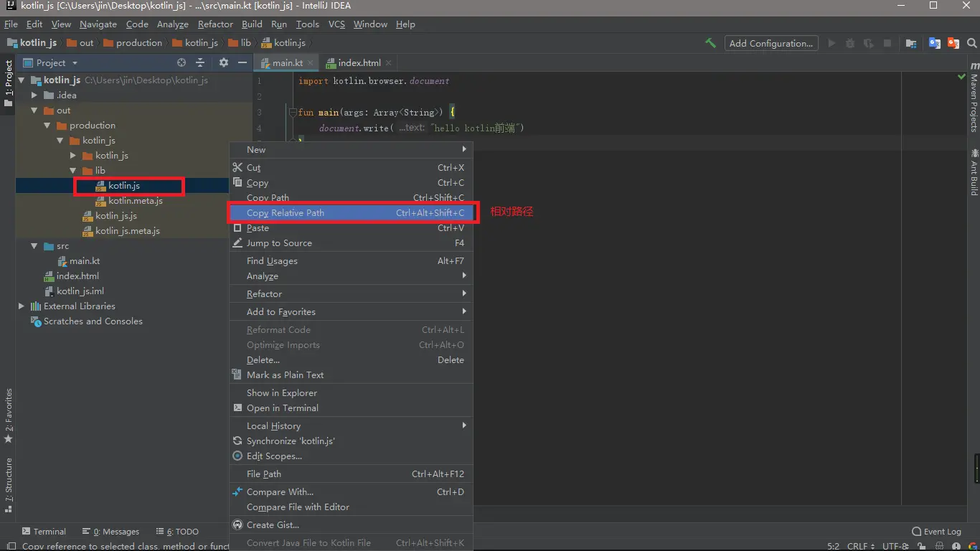Open Local History submenu
980x551 pixels.
point(351,425)
